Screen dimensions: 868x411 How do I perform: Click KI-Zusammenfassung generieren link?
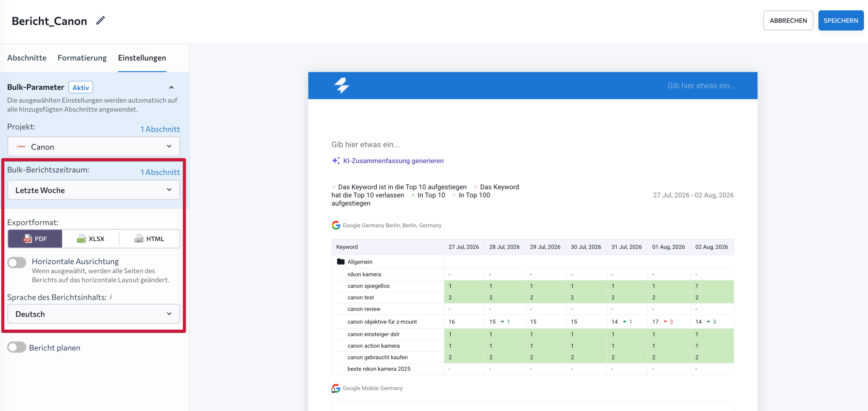point(393,161)
